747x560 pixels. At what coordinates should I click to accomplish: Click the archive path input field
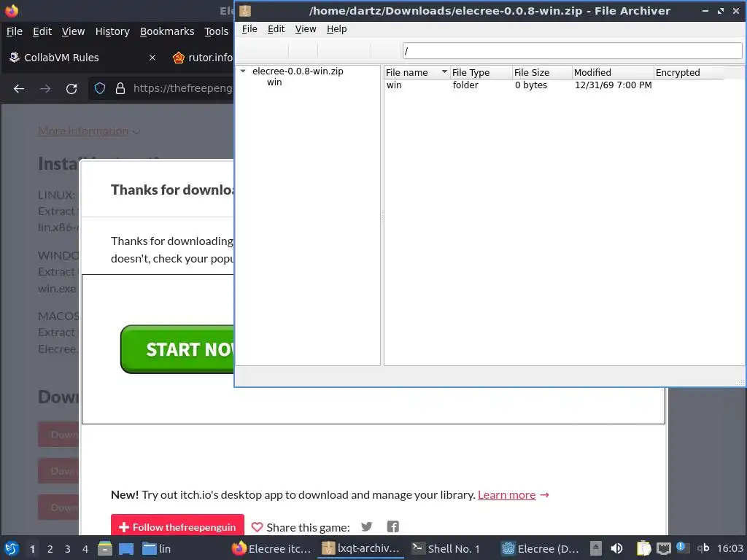[572, 50]
